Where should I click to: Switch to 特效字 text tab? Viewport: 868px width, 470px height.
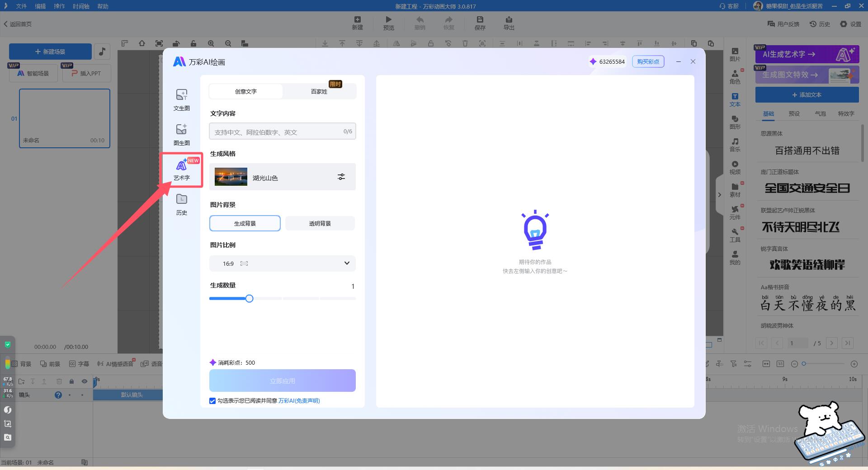(846, 114)
